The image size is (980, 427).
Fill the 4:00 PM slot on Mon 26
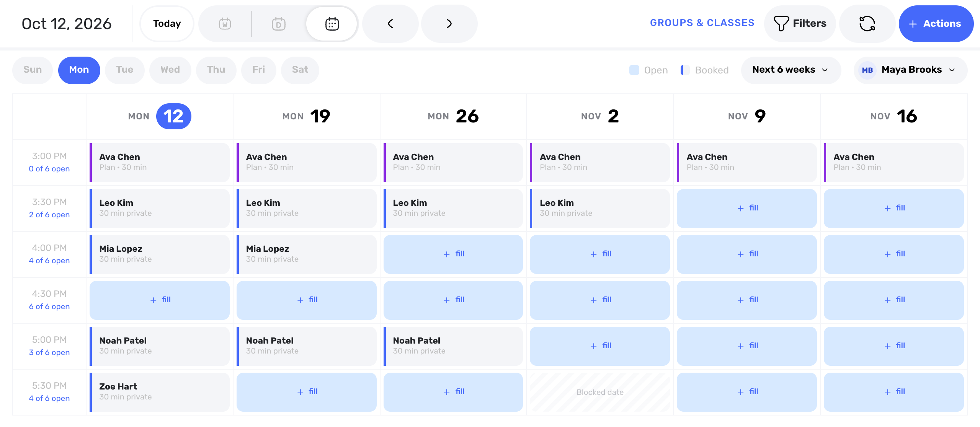pyautogui.click(x=453, y=254)
